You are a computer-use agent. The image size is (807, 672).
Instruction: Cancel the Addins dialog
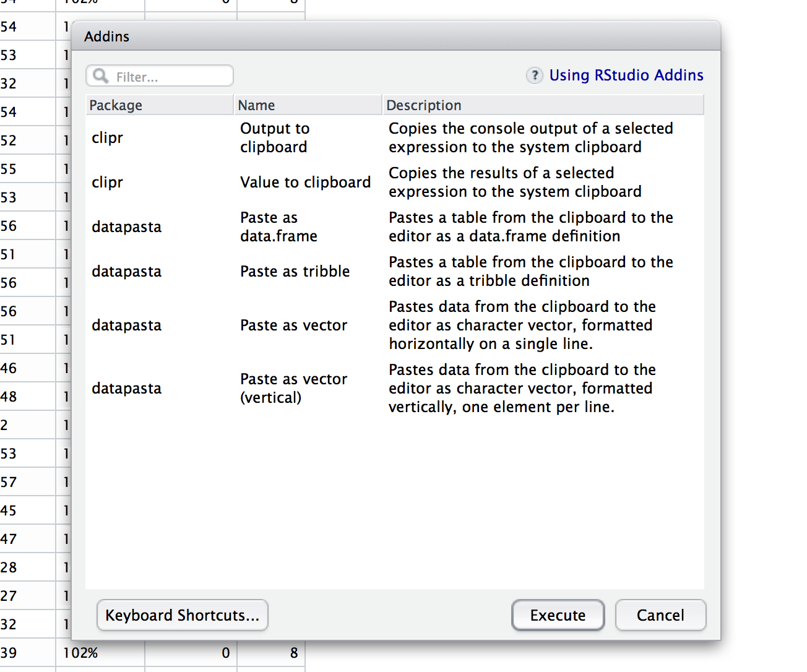pyautogui.click(x=660, y=615)
